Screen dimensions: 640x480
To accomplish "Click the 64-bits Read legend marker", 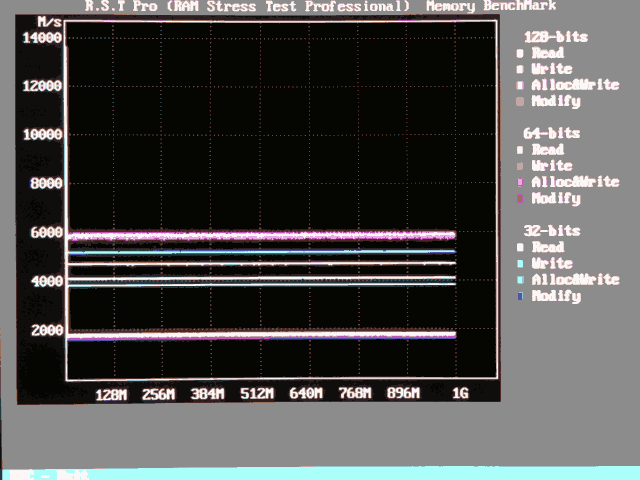I will [520, 150].
